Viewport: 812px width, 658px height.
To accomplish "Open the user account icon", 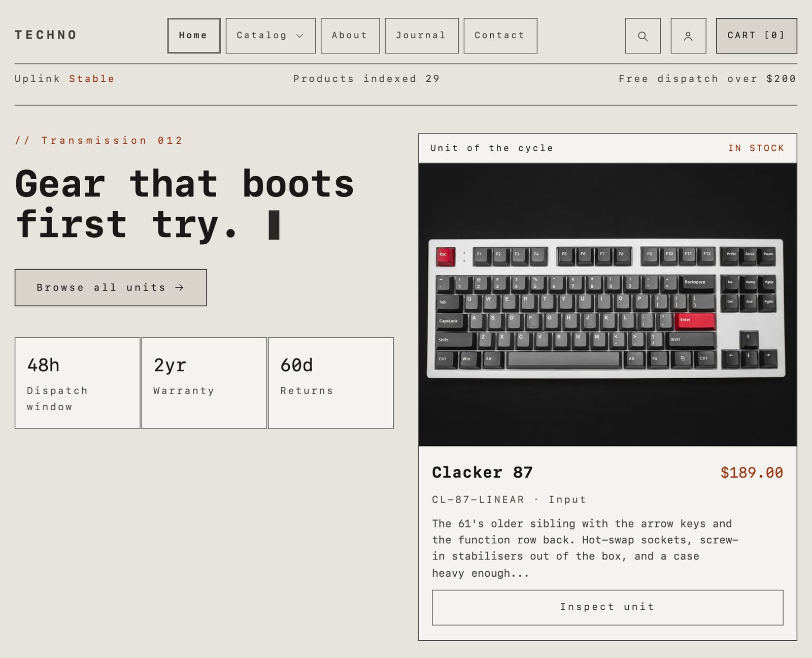I will tap(688, 36).
